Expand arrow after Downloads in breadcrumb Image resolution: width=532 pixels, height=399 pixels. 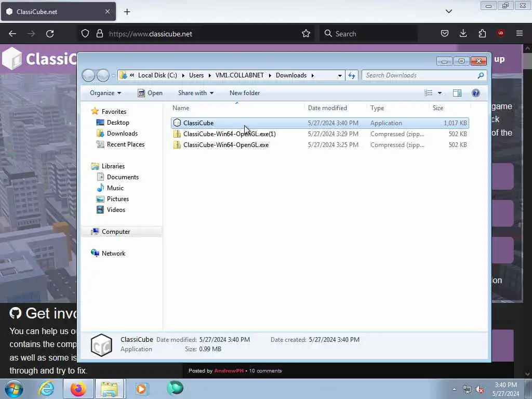312,75
